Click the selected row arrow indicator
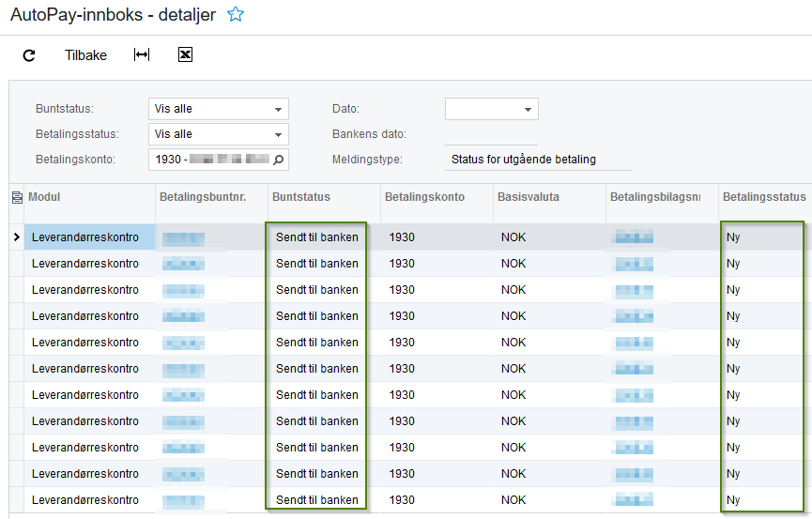812x519 pixels. [x=17, y=237]
